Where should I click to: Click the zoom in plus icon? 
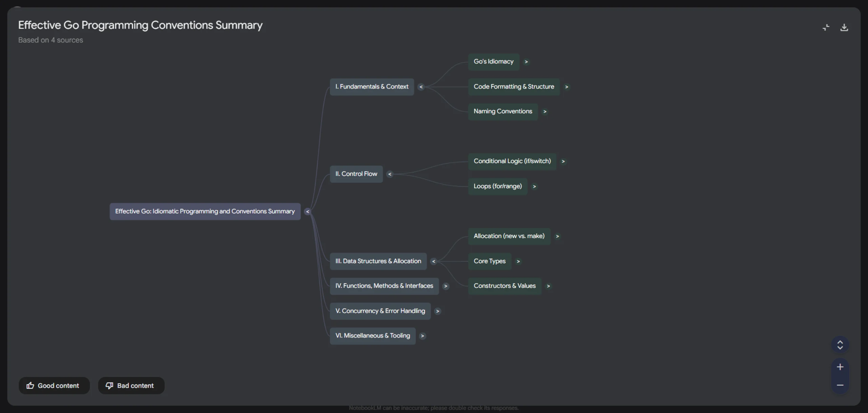840,367
